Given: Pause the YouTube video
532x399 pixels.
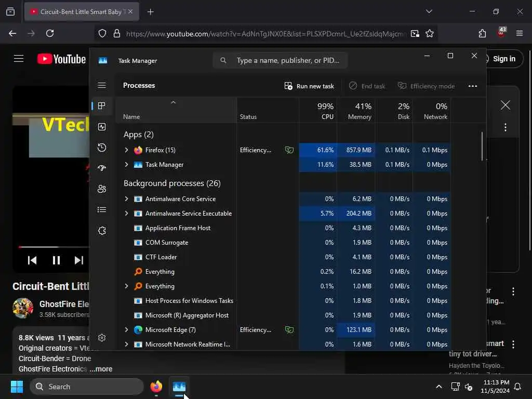Looking at the screenshot, I should click(x=56, y=260).
